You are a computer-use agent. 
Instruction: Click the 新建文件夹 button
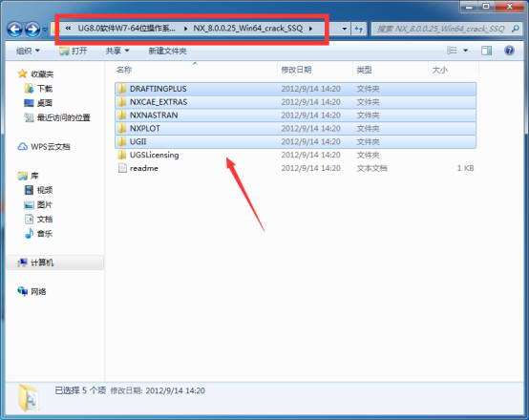pyautogui.click(x=167, y=51)
